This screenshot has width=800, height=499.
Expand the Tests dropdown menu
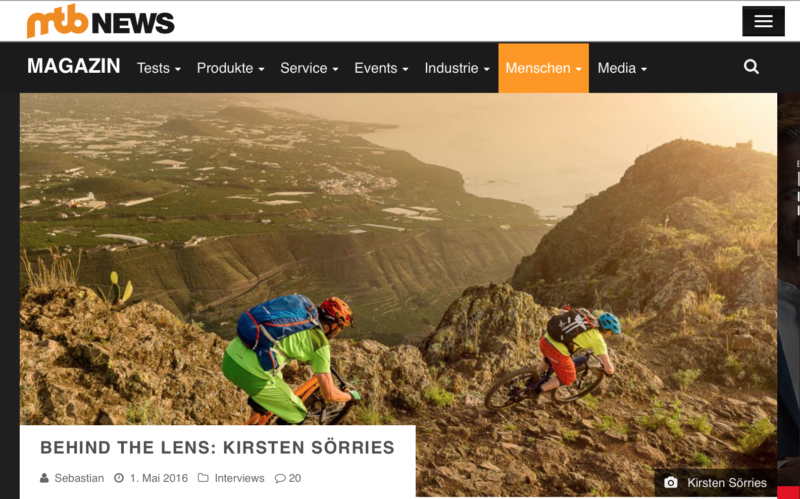point(159,68)
